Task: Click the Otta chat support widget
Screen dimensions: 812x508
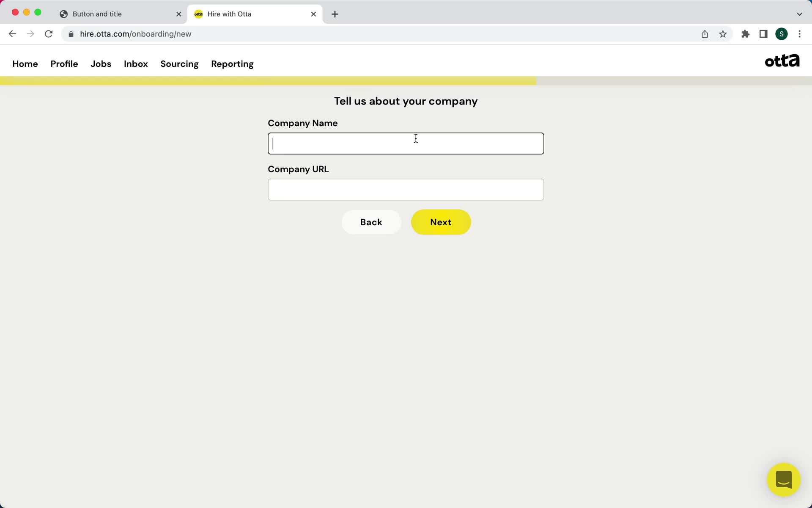Action: (784, 480)
